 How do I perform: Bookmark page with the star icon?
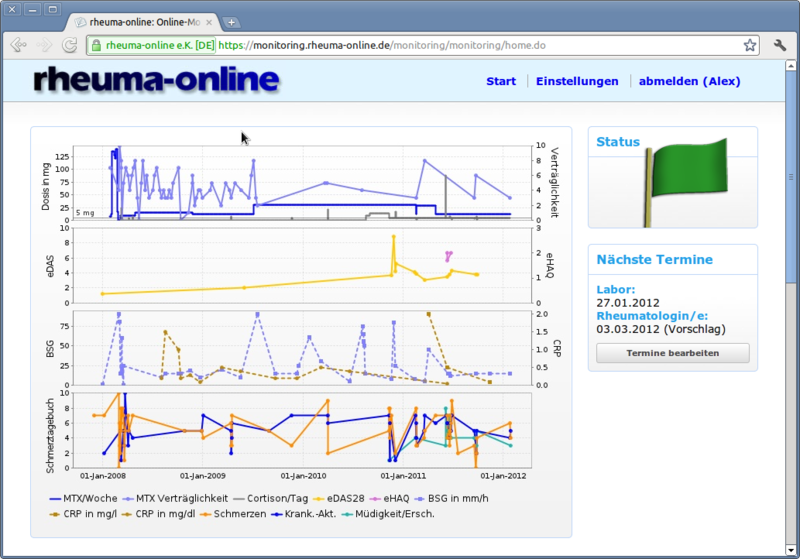click(749, 45)
